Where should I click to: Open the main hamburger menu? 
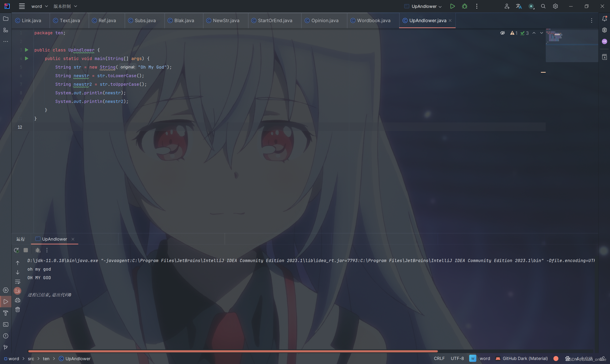pyautogui.click(x=22, y=6)
